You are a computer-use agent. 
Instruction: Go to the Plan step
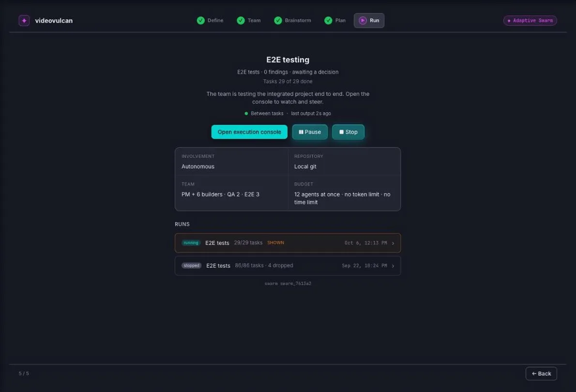(335, 21)
